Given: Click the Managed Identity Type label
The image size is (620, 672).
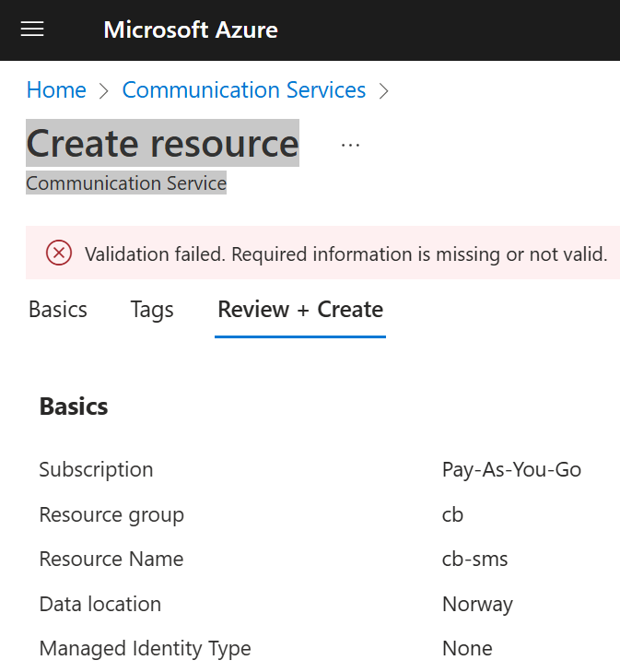Looking at the screenshot, I should (145, 648).
